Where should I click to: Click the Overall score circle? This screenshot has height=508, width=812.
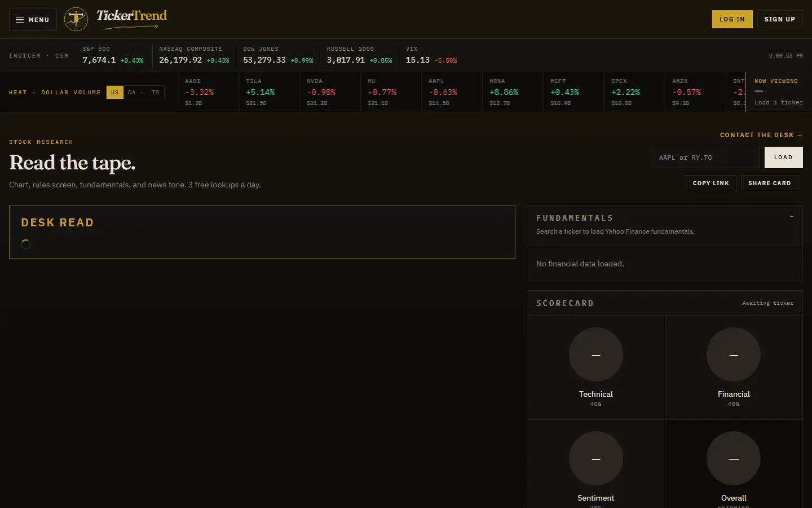734,458
